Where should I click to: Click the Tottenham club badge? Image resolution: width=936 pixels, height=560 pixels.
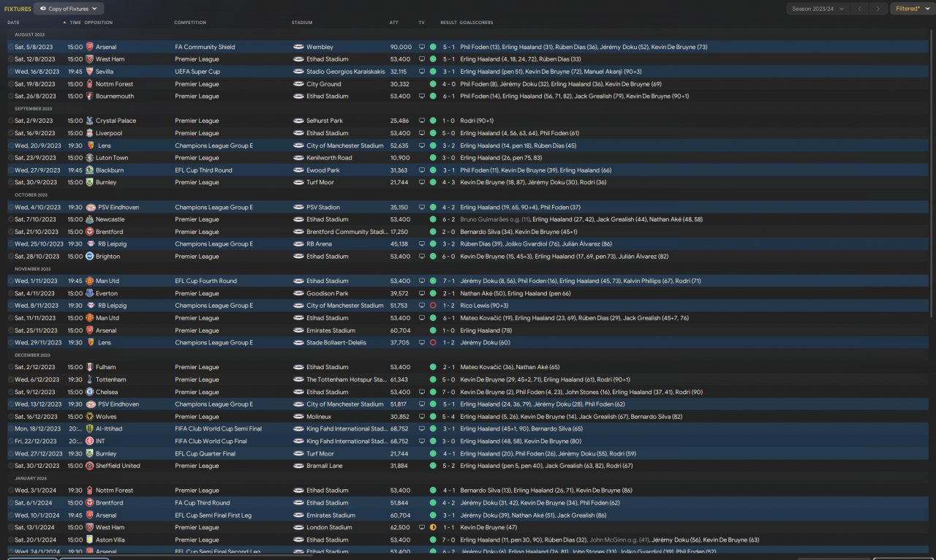pos(90,379)
